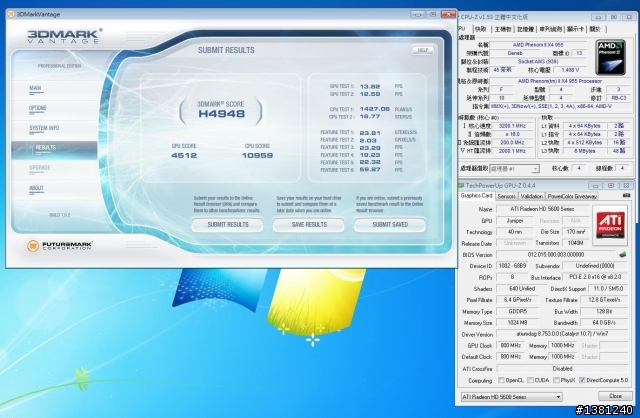Image resolution: width=640 pixels, height=418 pixels.
Task: Click GPU SCORE value 4512
Action: pos(184,156)
